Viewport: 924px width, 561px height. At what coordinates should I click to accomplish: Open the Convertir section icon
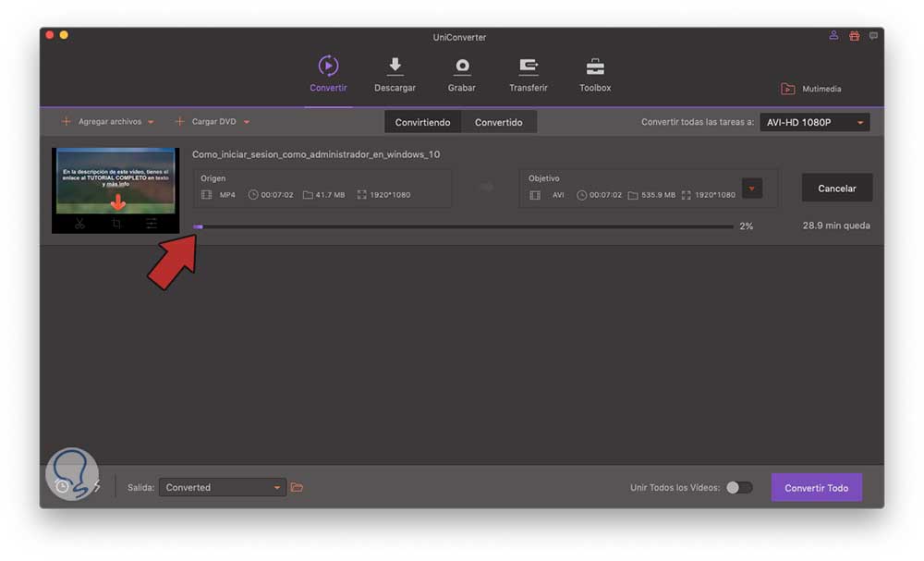click(x=328, y=66)
